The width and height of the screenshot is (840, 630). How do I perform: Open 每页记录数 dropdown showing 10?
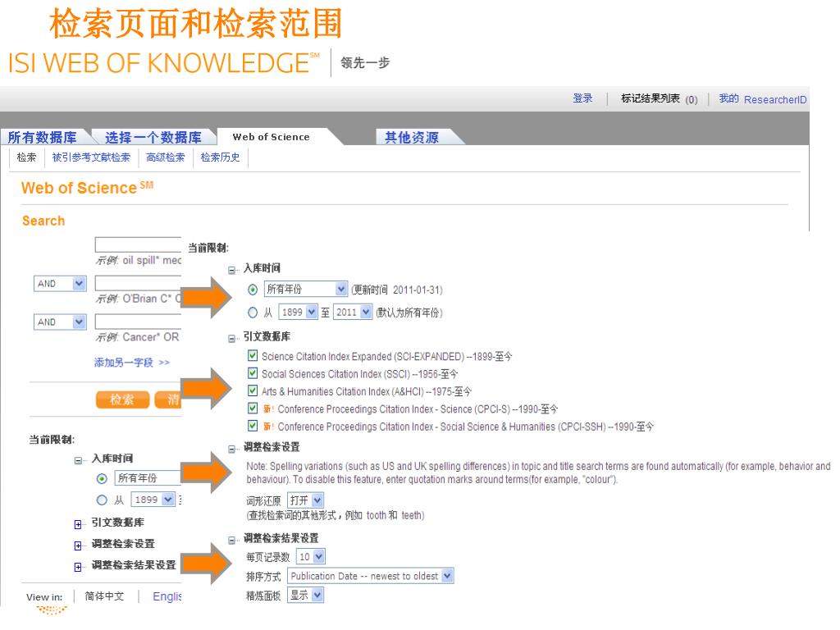(311, 557)
